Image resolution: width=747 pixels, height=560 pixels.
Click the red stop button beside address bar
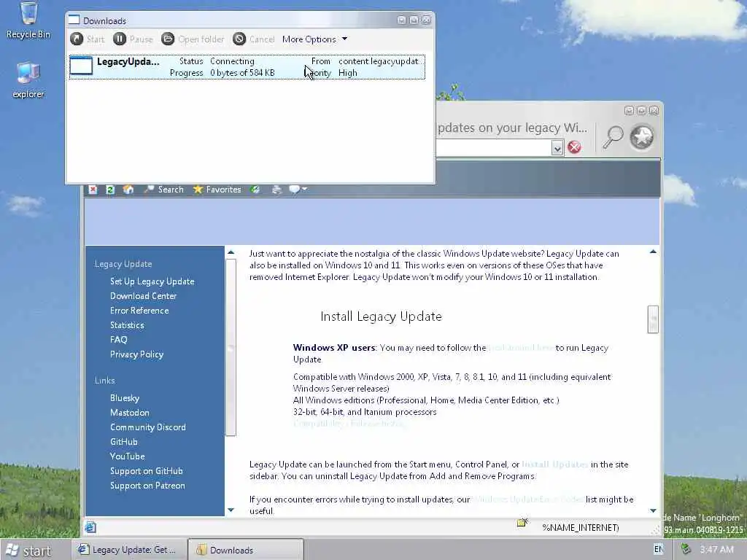tap(575, 147)
